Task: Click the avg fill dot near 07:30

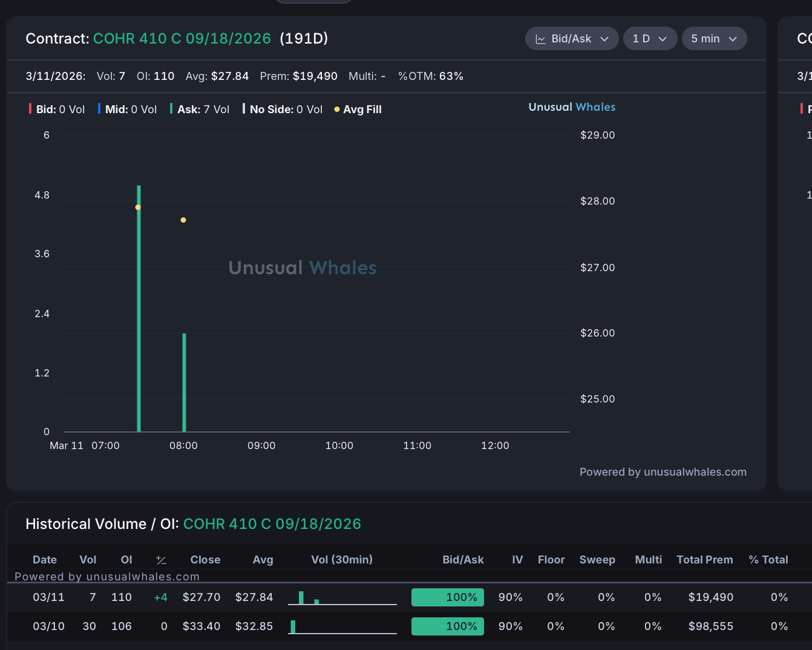Action: tap(138, 208)
